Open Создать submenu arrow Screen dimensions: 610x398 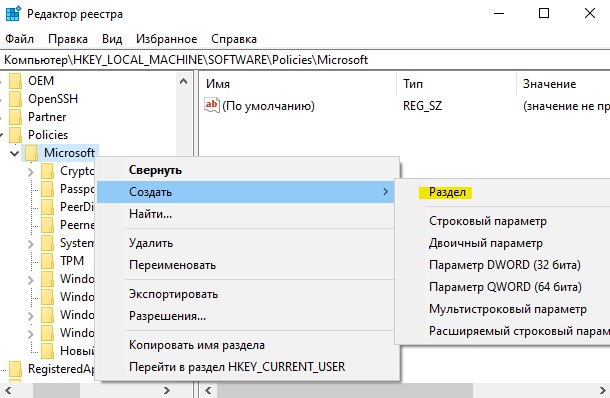385,192
